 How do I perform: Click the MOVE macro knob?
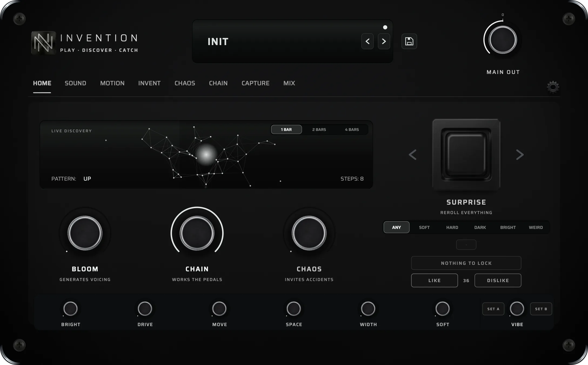pos(219,309)
